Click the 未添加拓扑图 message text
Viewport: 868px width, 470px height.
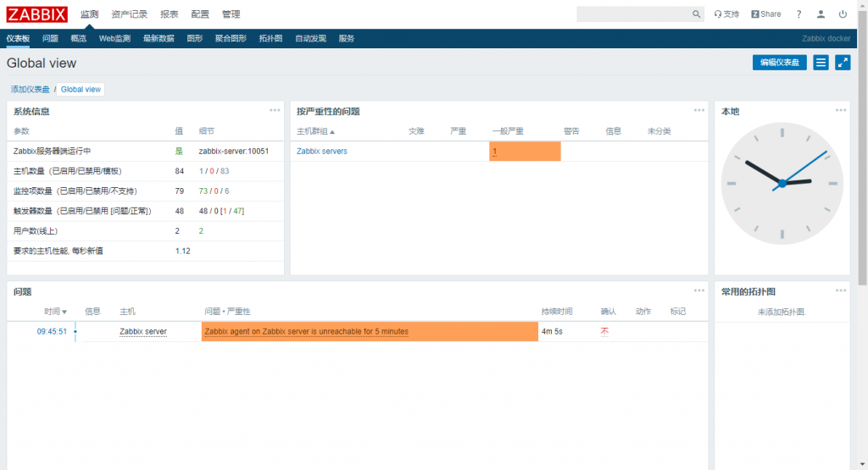coord(782,312)
